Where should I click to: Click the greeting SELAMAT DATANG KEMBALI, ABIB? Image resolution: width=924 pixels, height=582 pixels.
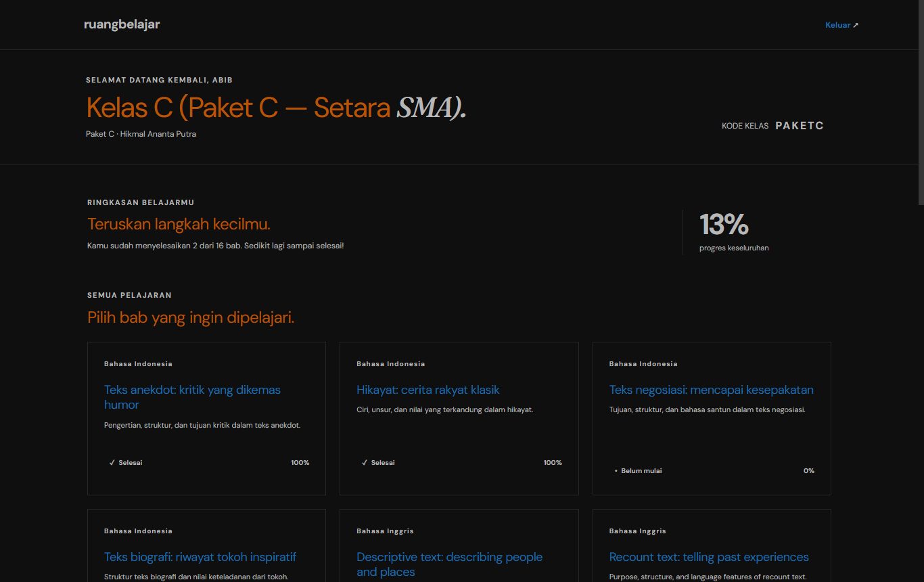(159, 80)
